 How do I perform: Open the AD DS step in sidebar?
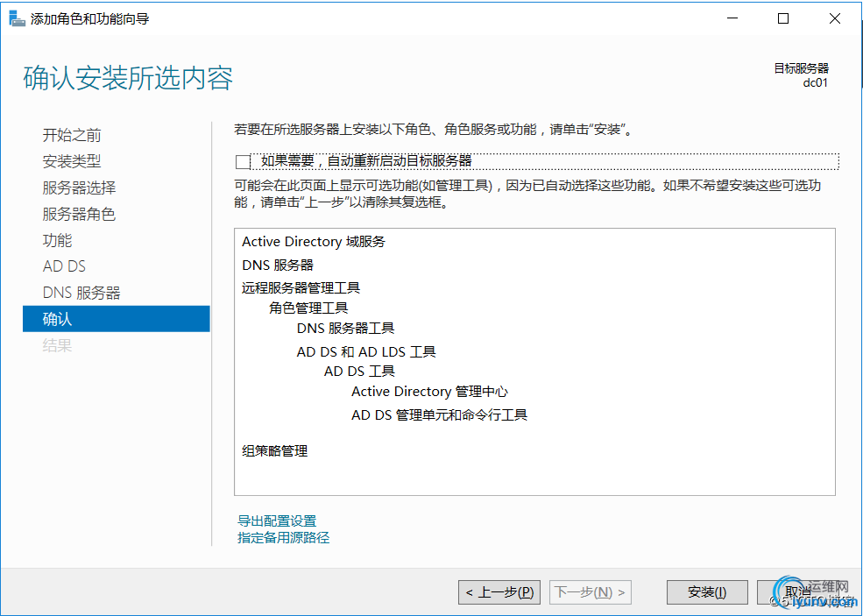click(x=64, y=266)
